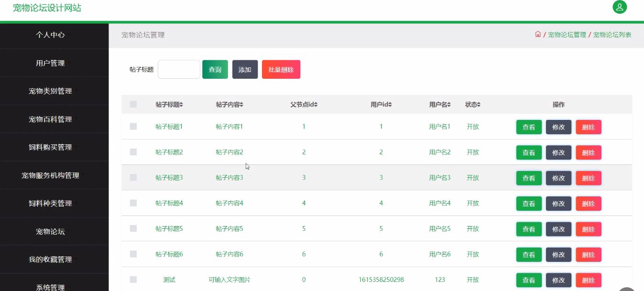View the 帖子标题1 row with 查看
644x291 pixels.
529,127
